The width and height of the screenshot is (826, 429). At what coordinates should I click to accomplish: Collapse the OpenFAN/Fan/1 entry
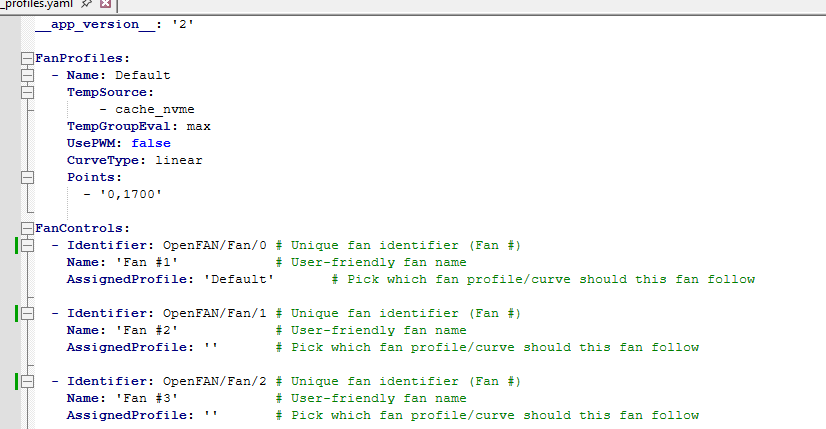(27, 314)
